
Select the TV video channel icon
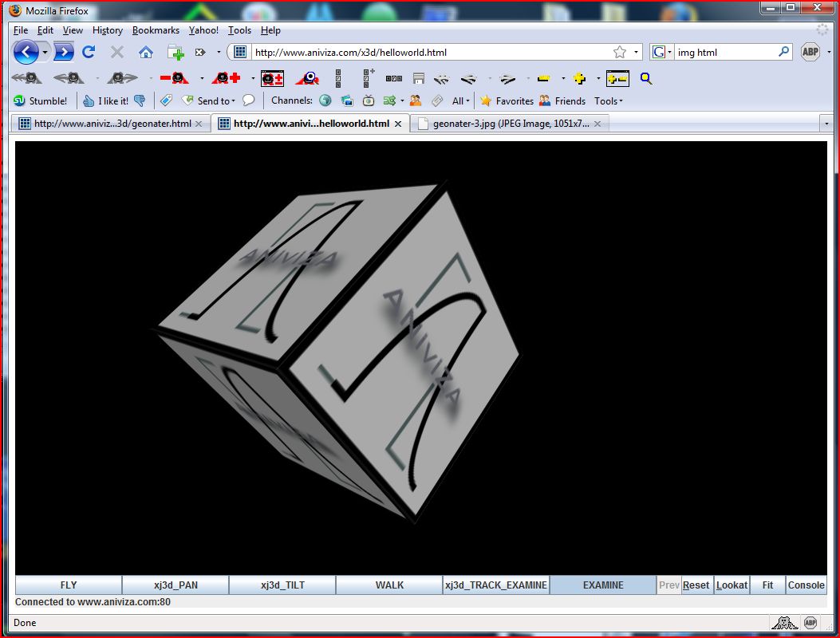tap(368, 100)
